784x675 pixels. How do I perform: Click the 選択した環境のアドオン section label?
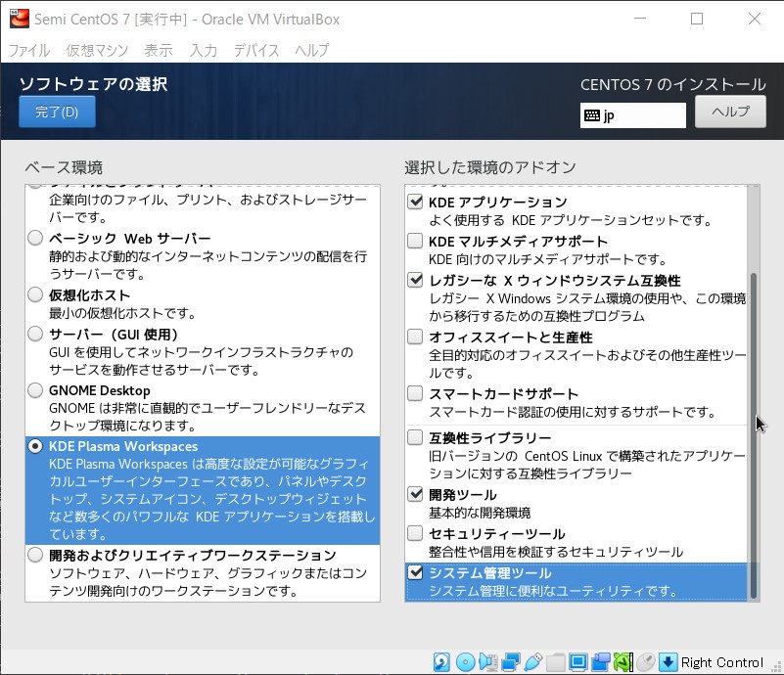click(x=490, y=167)
